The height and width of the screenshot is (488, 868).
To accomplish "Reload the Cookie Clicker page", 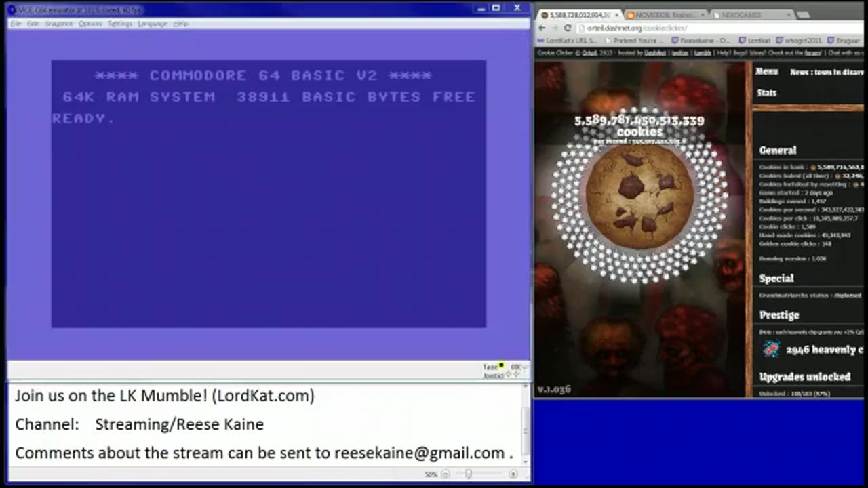I will pyautogui.click(x=568, y=28).
